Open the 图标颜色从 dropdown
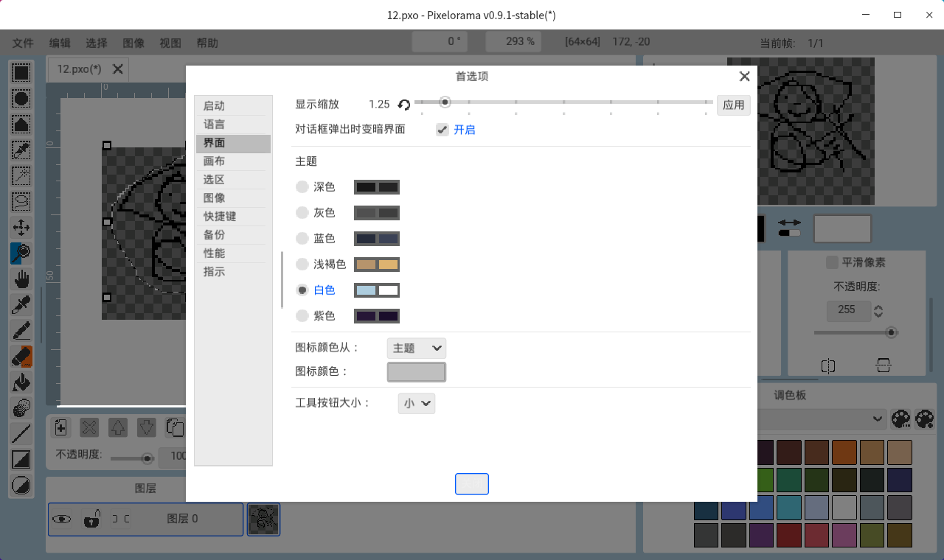 pos(416,348)
